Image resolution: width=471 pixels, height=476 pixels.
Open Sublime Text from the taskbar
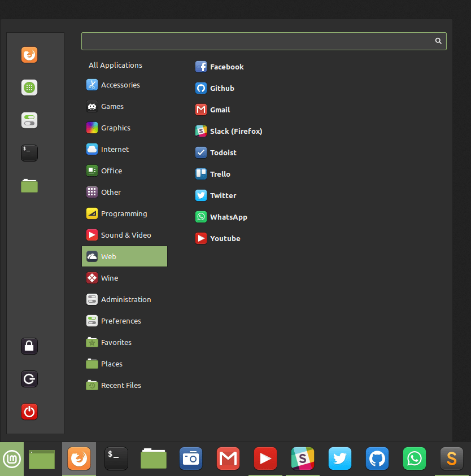[x=451, y=458]
